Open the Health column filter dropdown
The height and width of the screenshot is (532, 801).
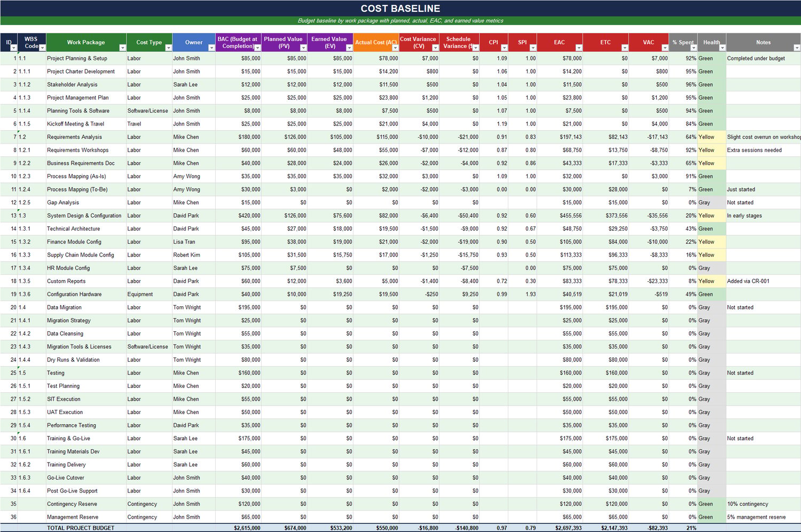pos(722,48)
